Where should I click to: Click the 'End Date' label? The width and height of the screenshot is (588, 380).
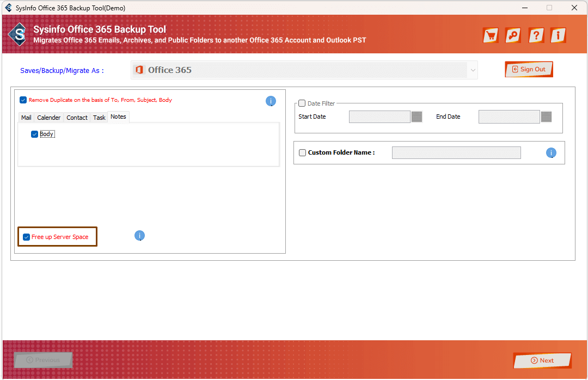click(x=448, y=117)
